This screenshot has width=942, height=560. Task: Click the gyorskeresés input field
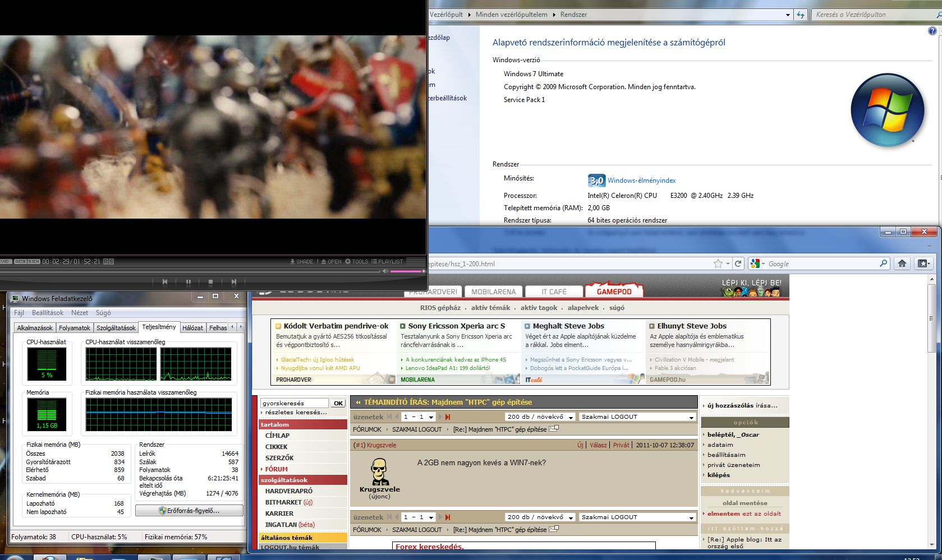pos(295,403)
